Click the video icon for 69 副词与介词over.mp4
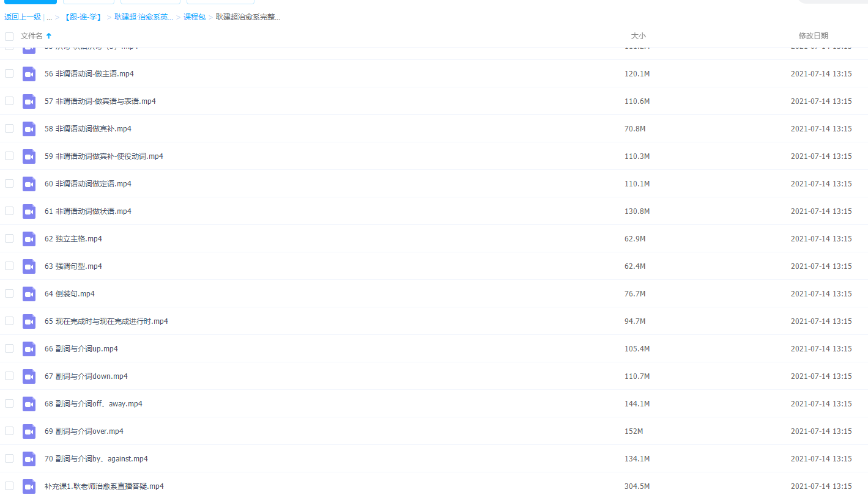Image resolution: width=868 pixels, height=495 pixels. point(29,431)
